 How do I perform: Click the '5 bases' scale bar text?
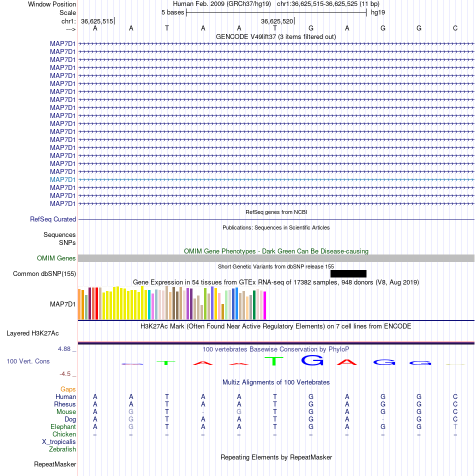coord(172,12)
